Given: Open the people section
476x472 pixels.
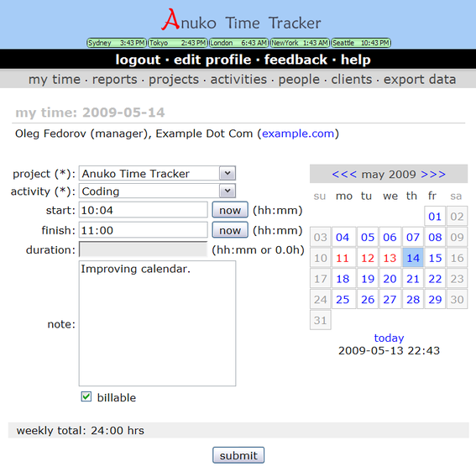Looking at the screenshot, I should pyautogui.click(x=299, y=80).
